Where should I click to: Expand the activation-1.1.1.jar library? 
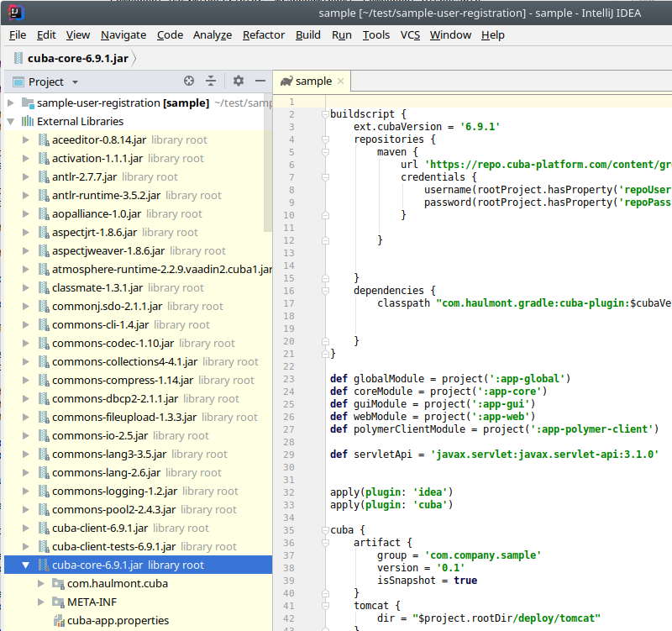click(26, 158)
